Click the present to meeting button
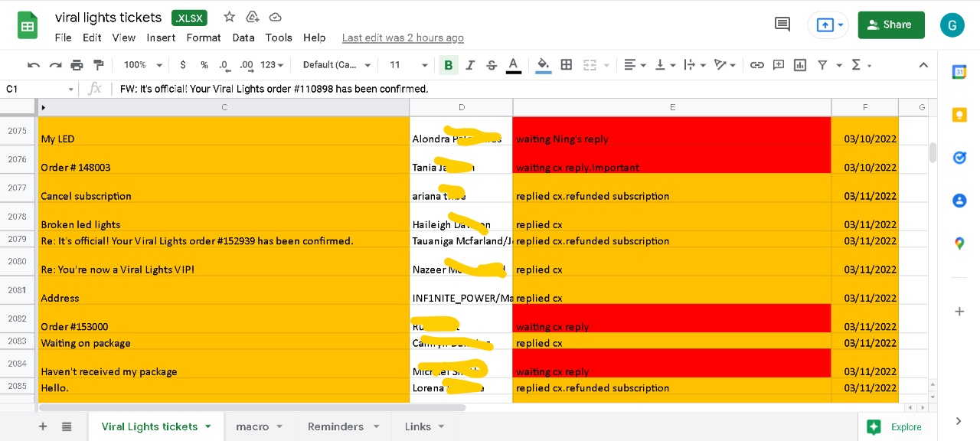This screenshot has height=441, width=980. point(828,24)
